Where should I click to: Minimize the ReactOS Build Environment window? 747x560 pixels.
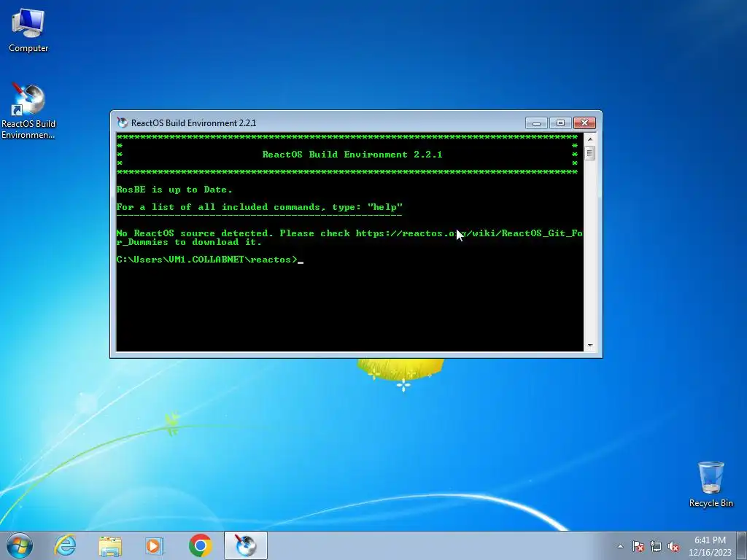pyautogui.click(x=536, y=123)
